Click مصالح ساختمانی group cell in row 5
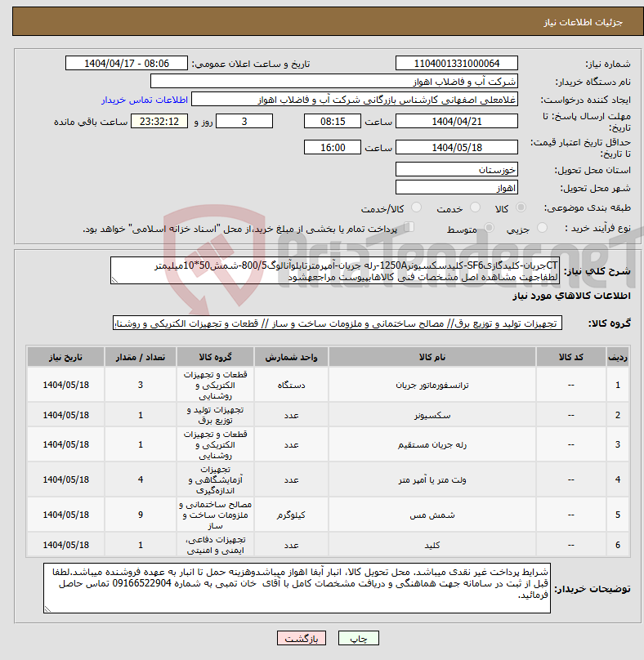Screen dimensions: 644x660 point(215,515)
